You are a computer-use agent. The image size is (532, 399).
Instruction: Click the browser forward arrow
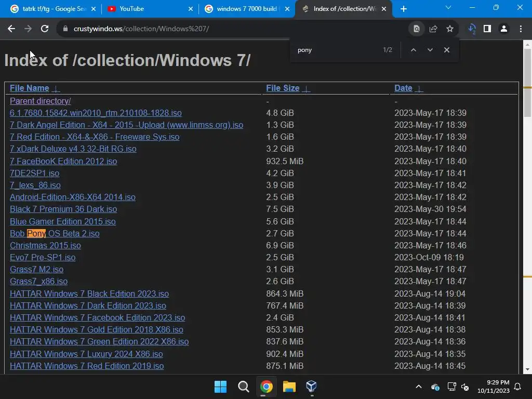[x=28, y=29]
